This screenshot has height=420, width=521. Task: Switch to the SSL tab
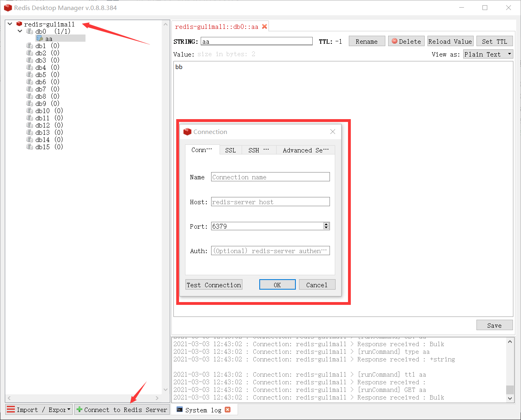(230, 150)
